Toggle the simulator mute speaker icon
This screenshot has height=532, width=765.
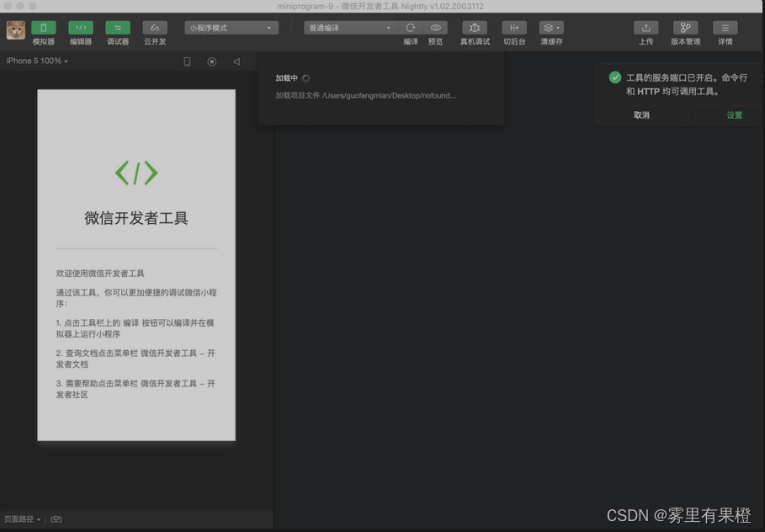point(236,61)
